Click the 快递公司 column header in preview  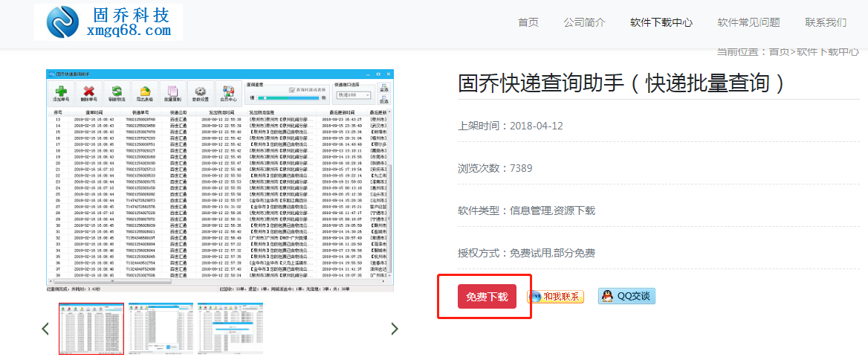(178, 112)
